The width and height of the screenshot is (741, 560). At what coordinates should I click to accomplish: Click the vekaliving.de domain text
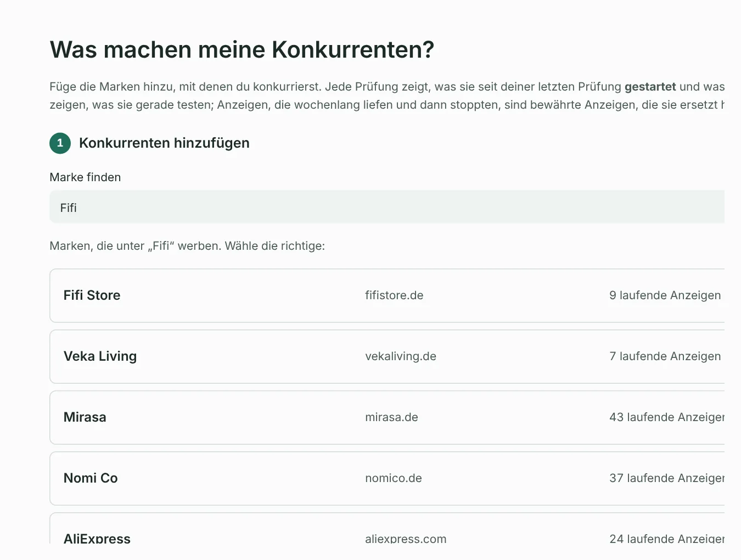tap(401, 356)
